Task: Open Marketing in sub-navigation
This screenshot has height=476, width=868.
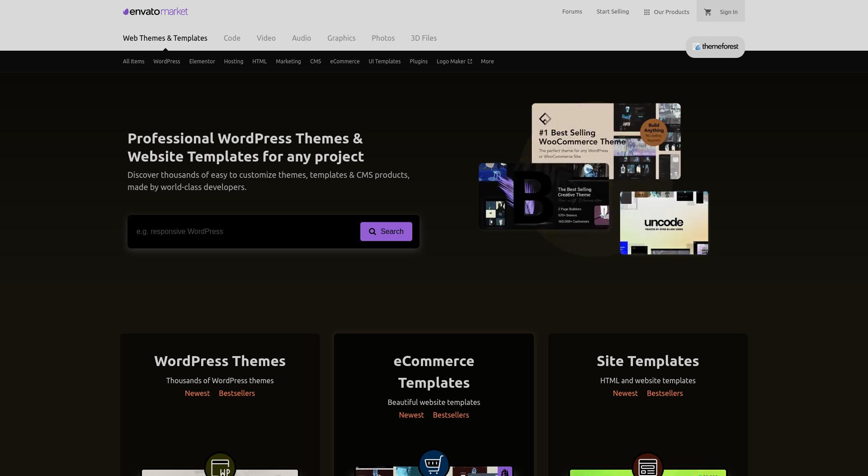Action: (x=288, y=62)
